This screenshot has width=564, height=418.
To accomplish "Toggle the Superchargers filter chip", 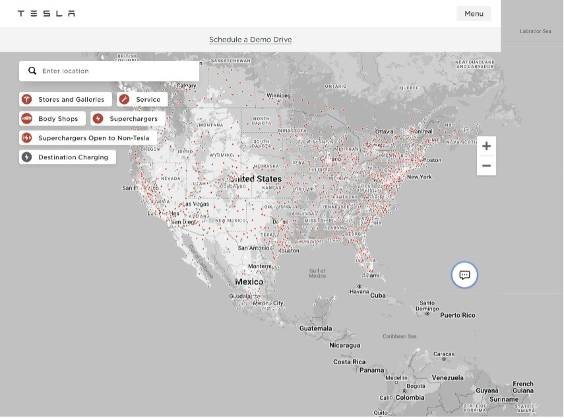I will tap(128, 118).
